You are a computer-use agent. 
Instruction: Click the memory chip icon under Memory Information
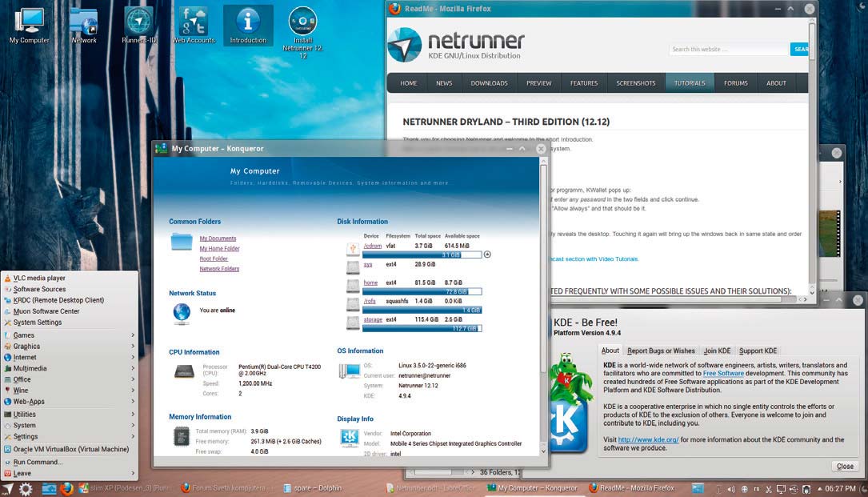pos(182,437)
